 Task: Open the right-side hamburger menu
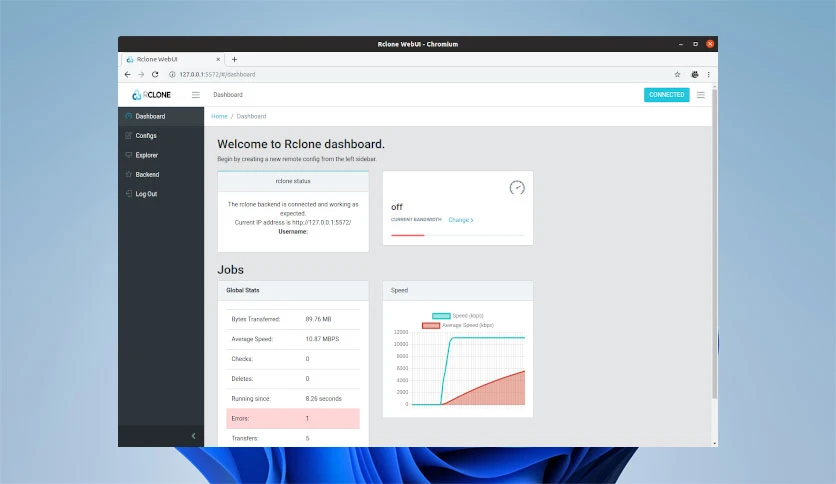pyautogui.click(x=701, y=95)
